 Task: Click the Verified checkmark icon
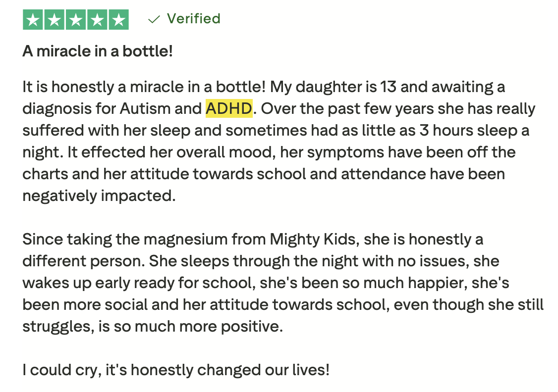coord(154,19)
